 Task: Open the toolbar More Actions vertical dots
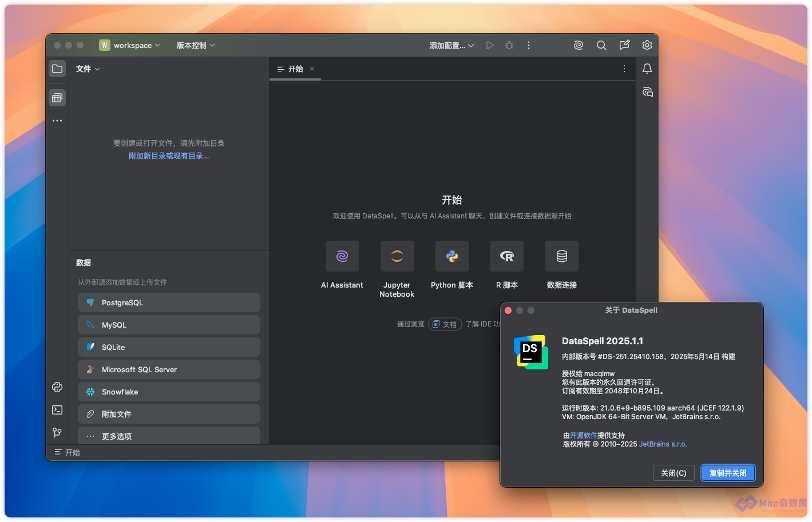click(x=529, y=45)
